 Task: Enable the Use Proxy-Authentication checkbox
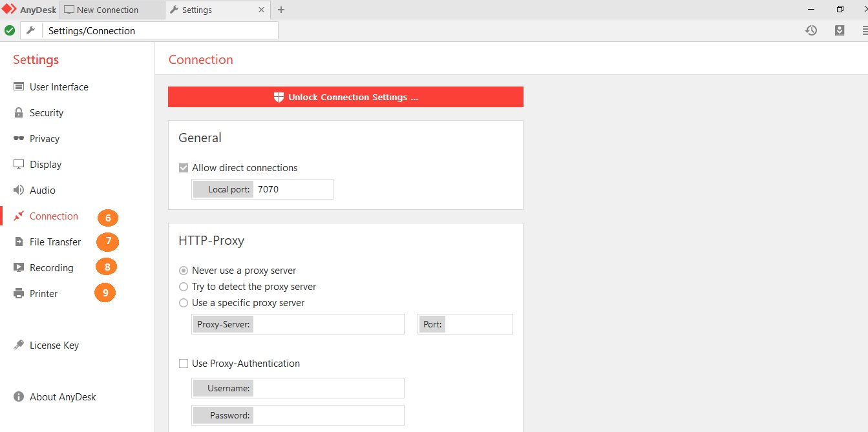[x=184, y=364]
